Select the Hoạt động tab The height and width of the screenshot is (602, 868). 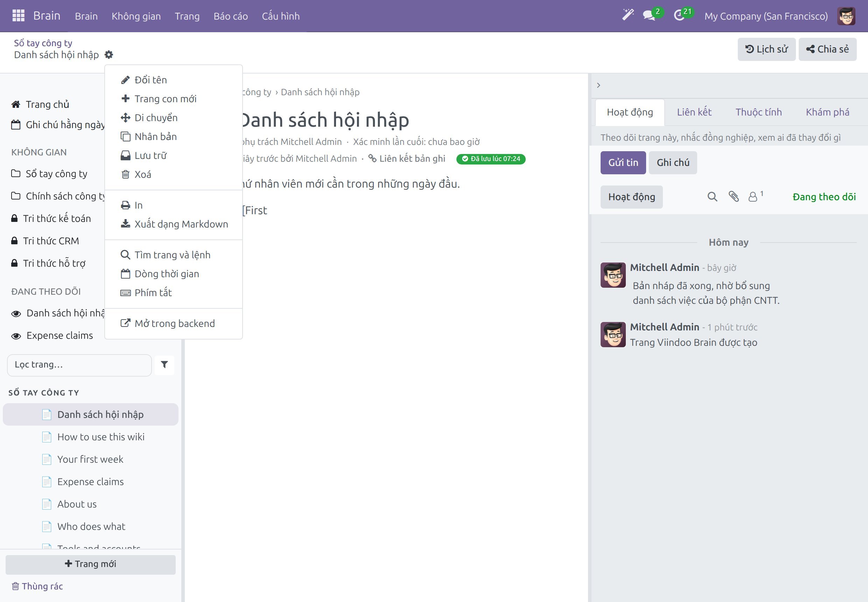[630, 112]
